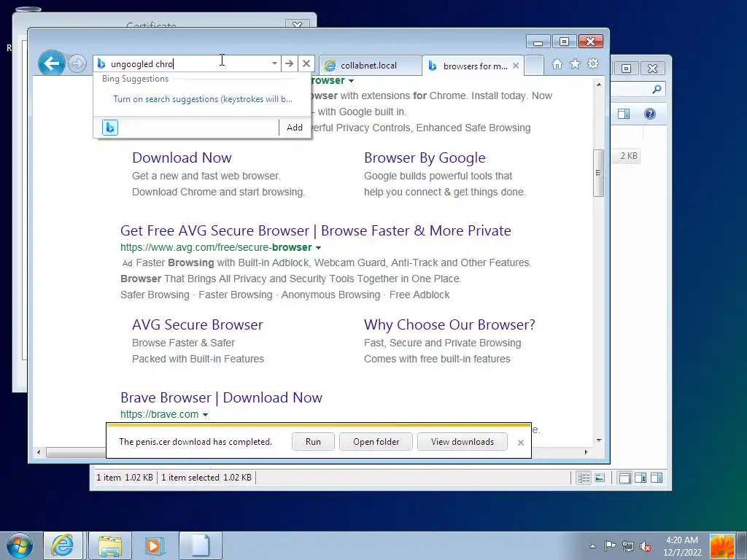Switch Explorer to details view icon

coord(584,478)
